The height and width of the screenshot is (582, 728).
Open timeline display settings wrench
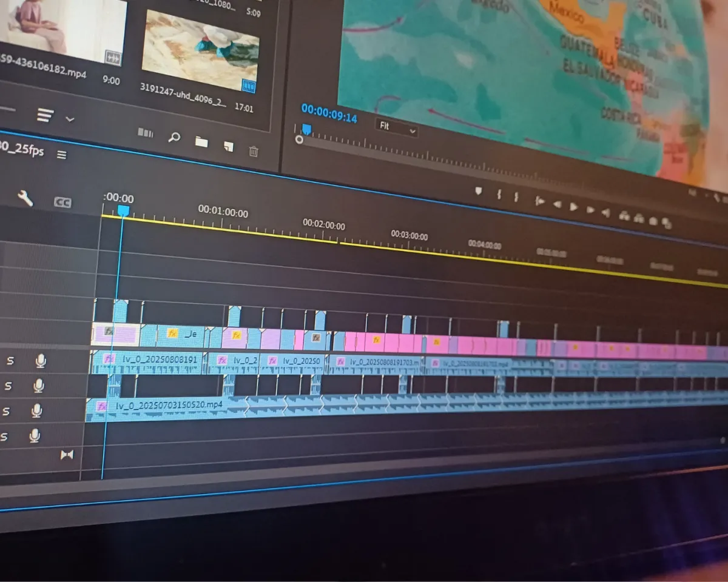coord(25,198)
